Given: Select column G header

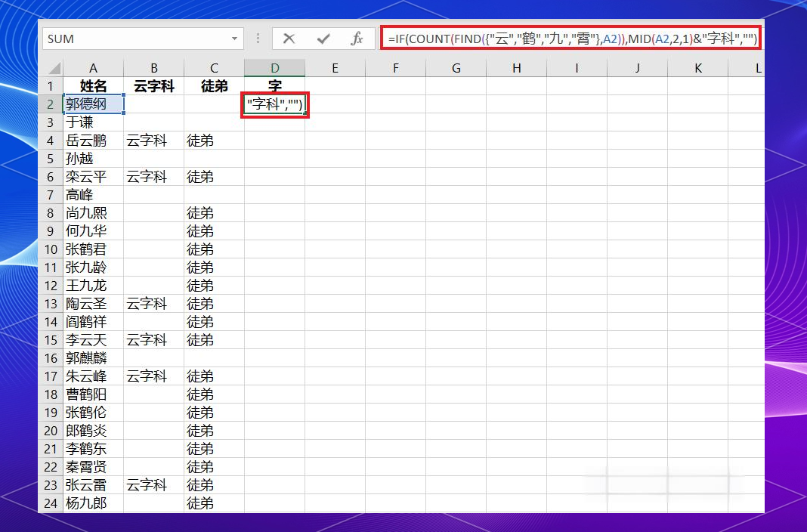Looking at the screenshot, I should click(x=456, y=68).
